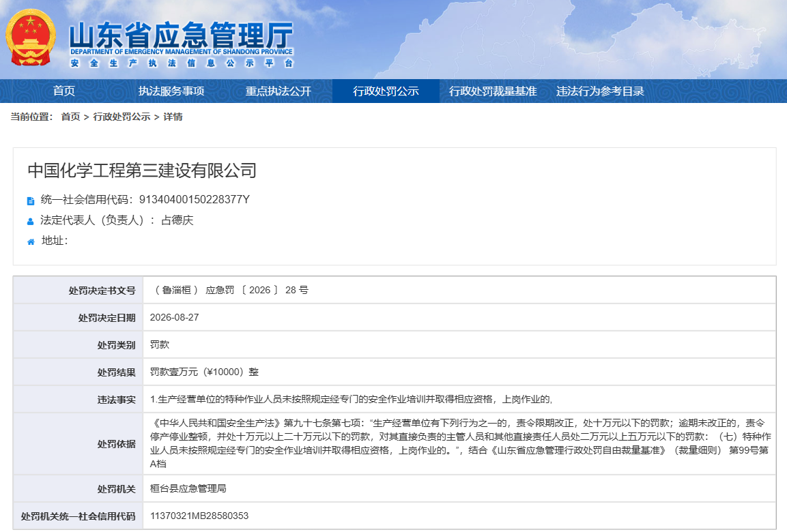The height and width of the screenshot is (532, 787).
Task: Click the person icon beside legal representative
Action: pos(31,221)
